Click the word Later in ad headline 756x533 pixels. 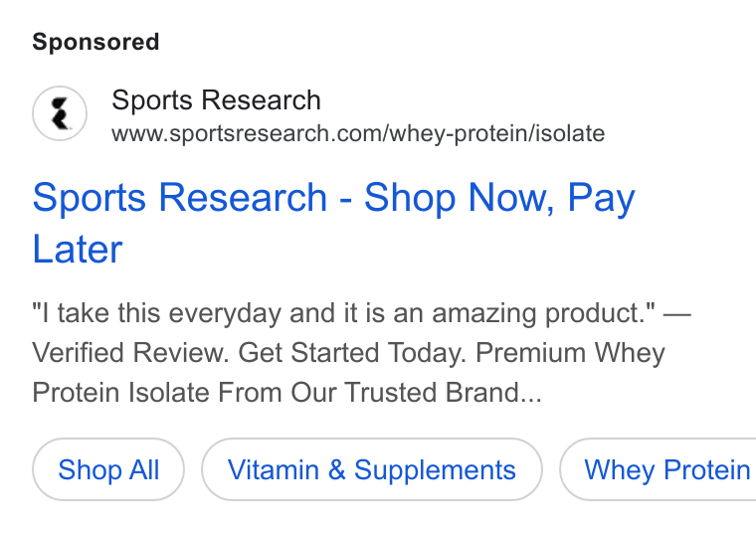point(78,250)
